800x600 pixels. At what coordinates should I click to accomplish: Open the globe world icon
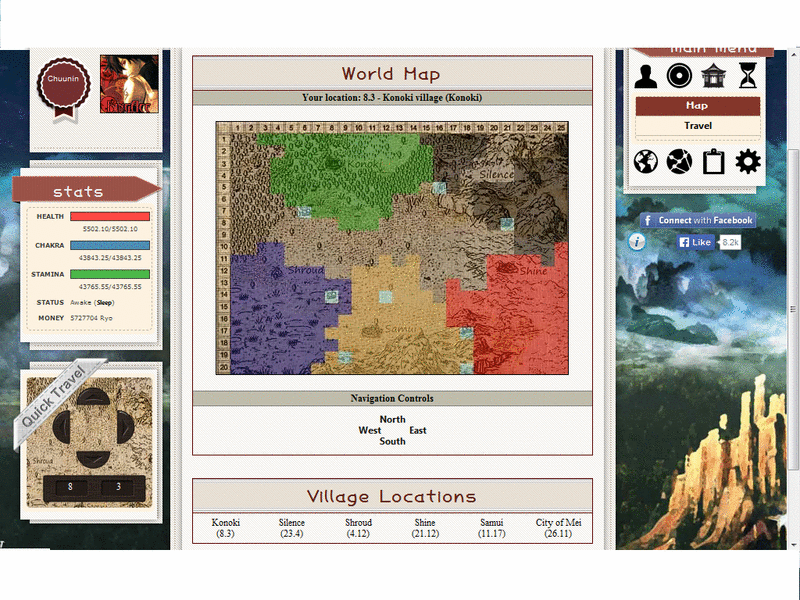click(x=646, y=161)
